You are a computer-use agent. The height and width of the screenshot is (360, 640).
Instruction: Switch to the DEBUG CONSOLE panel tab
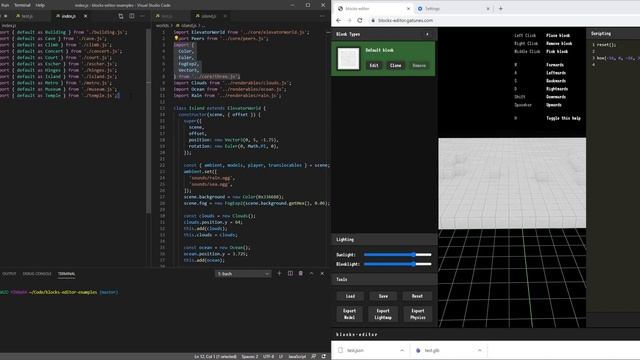tap(37, 274)
